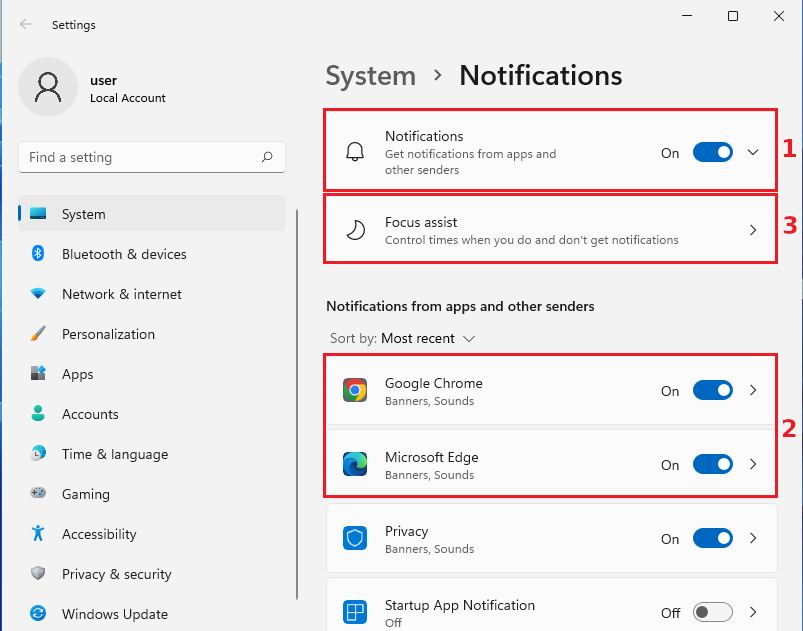Image resolution: width=803 pixels, height=631 pixels.
Task: Open Privacy notification details chevron
Action: 753,538
